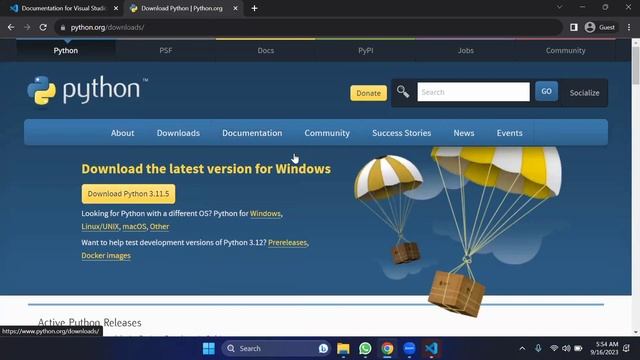Image resolution: width=640 pixels, height=360 pixels.
Task: Click the Chrome taskbar icon
Action: (387, 349)
